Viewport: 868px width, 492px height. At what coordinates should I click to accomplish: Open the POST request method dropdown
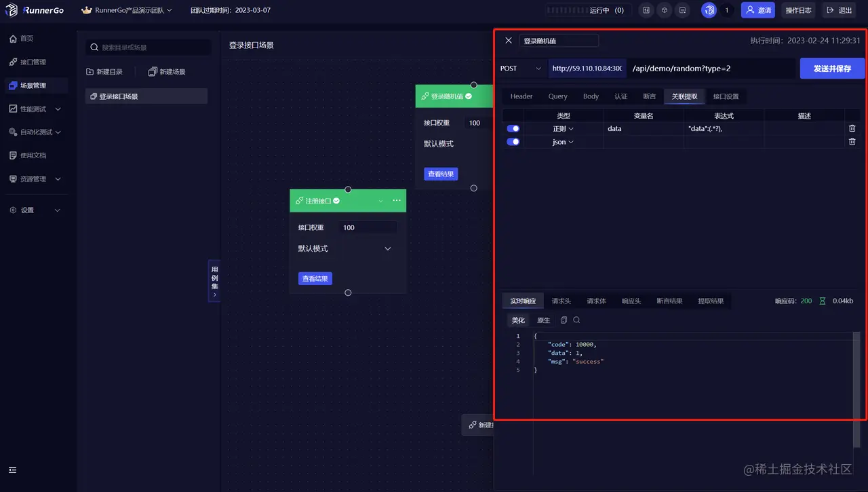pyautogui.click(x=521, y=69)
